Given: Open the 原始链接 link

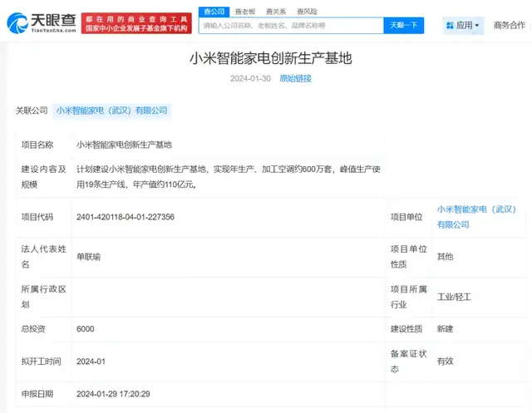Looking at the screenshot, I should 296,78.
